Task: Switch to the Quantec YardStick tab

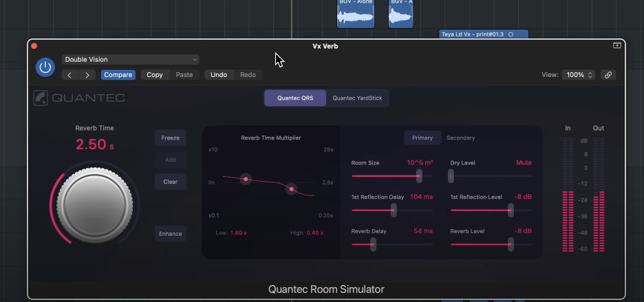Action: [x=357, y=98]
